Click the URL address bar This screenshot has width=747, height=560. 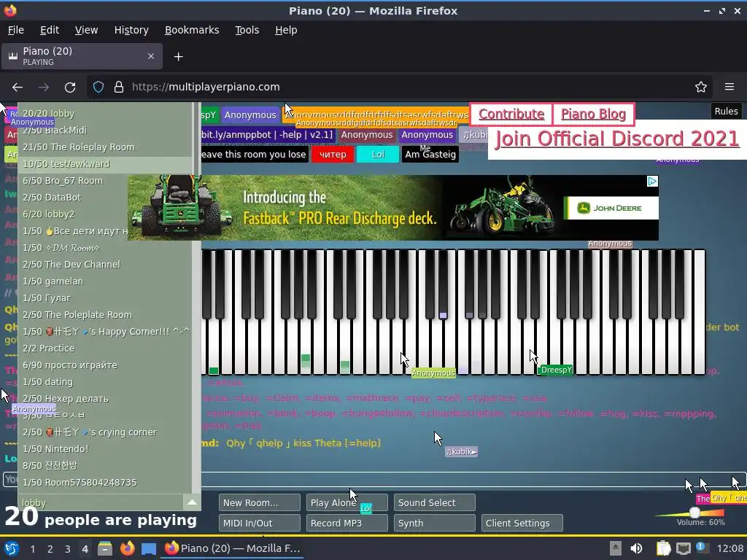pos(400,87)
